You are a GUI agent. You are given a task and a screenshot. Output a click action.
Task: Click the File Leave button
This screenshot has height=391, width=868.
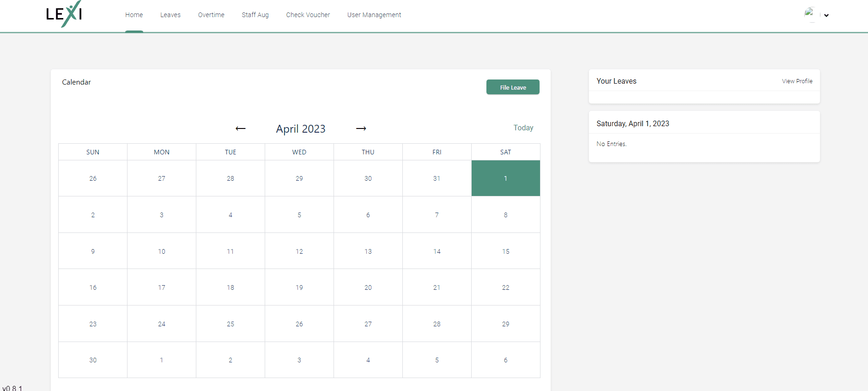click(x=513, y=87)
